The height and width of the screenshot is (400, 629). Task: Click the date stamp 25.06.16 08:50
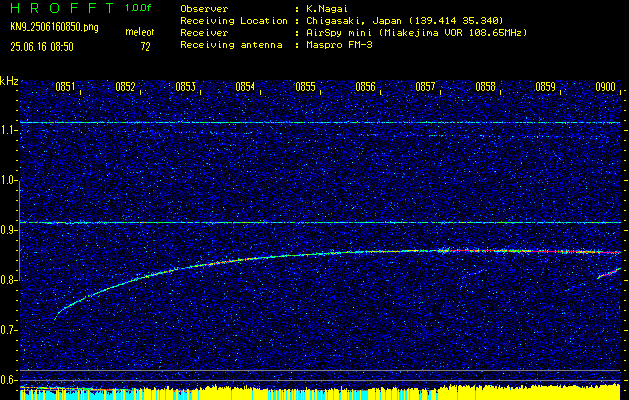point(42,47)
